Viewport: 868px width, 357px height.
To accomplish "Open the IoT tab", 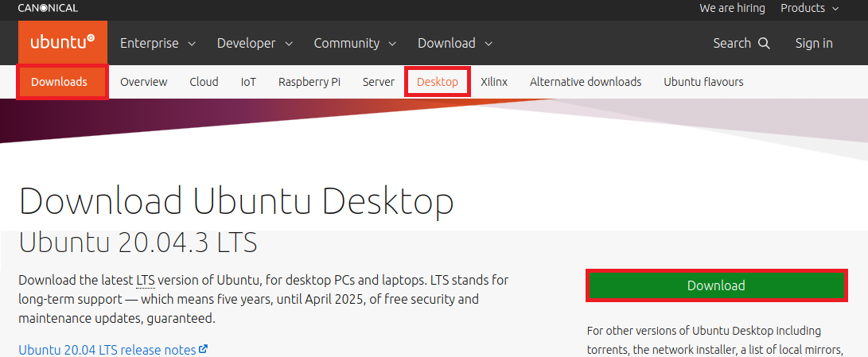I will click(248, 82).
